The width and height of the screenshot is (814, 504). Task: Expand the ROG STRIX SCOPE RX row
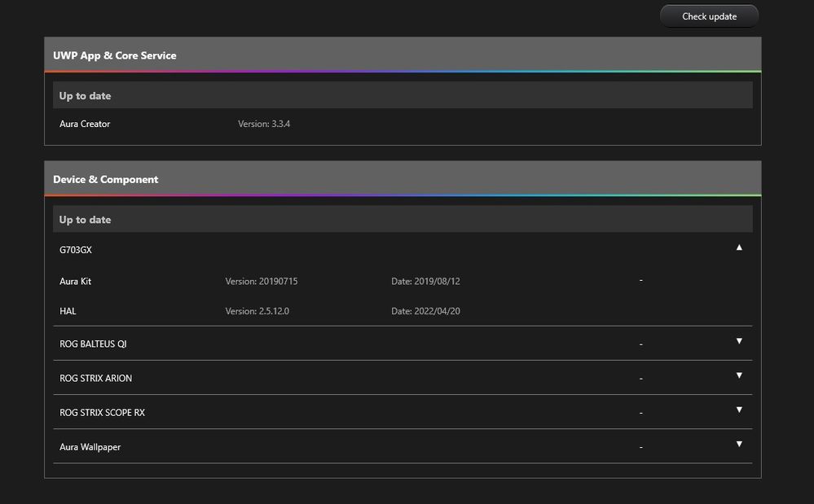point(739,410)
